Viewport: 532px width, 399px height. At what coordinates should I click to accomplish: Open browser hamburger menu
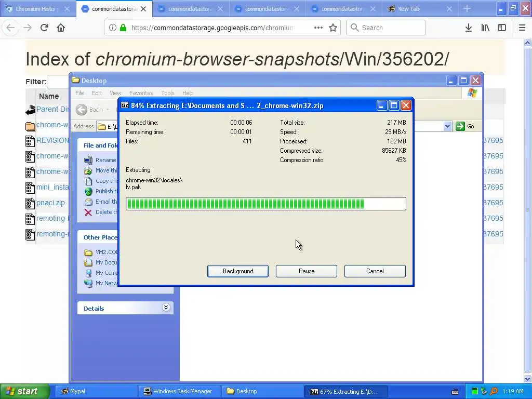click(522, 28)
